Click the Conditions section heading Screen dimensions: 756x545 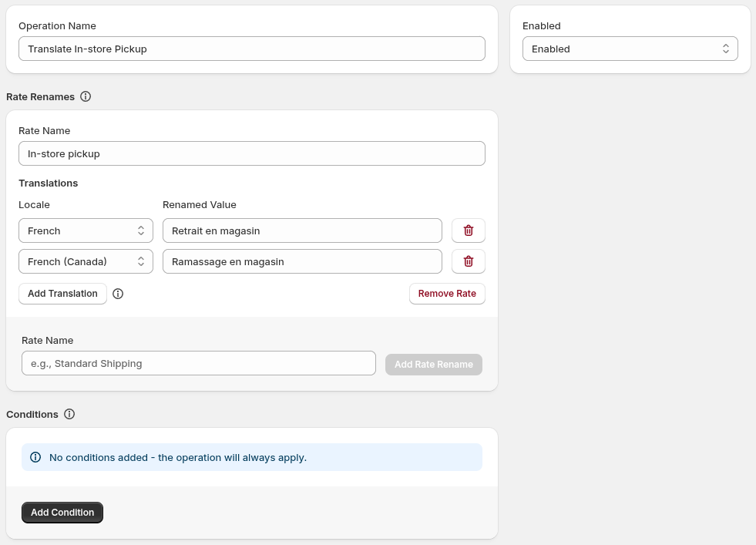pyautogui.click(x=32, y=414)
